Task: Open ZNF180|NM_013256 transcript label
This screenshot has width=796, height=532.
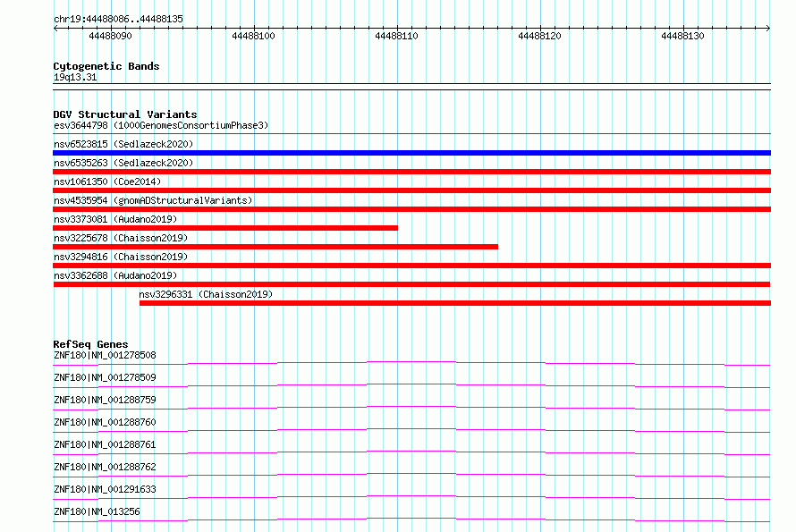Action: click(x=97, y=511)
